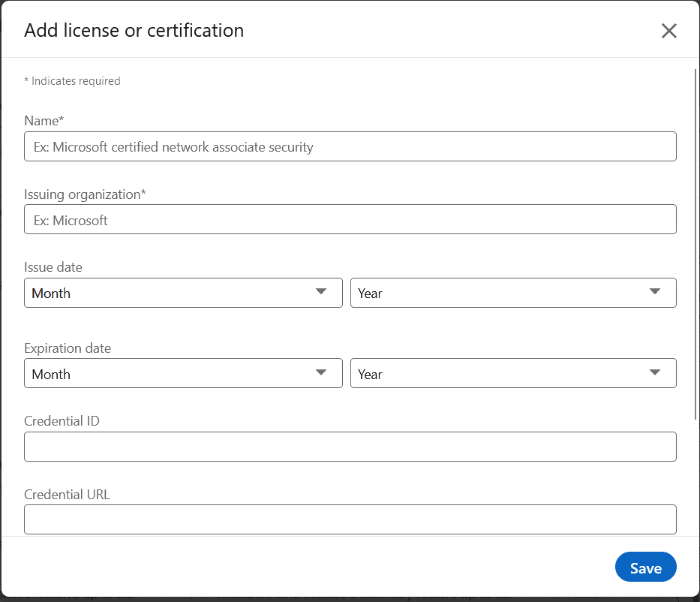Close the Add license or certification dialog

(x=668, y=31)
